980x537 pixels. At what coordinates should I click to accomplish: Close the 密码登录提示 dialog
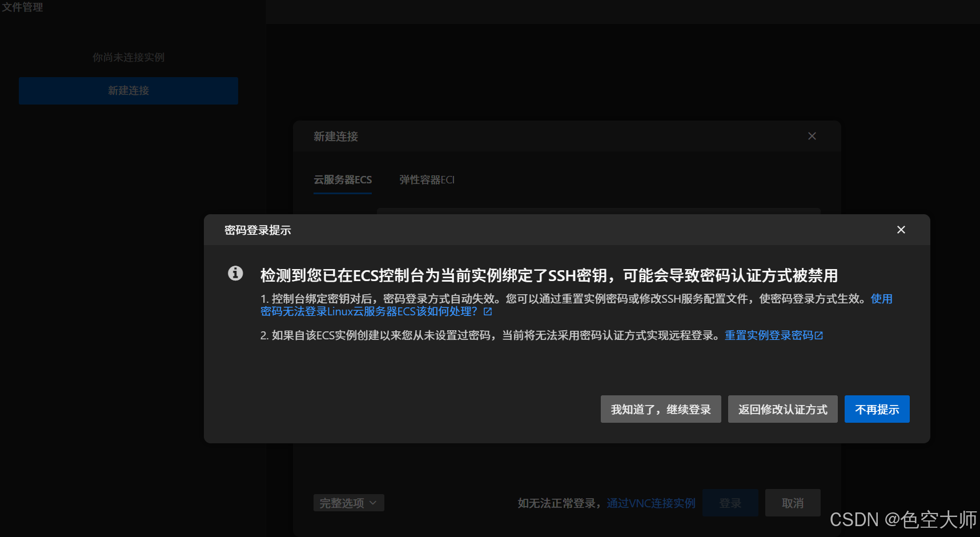(x=901, y=230)
